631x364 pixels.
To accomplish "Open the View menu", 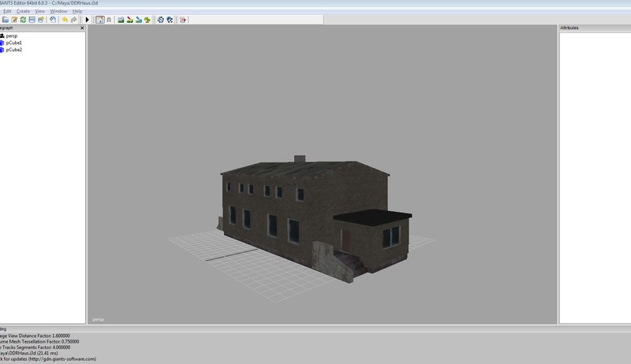I will [40, 11].
